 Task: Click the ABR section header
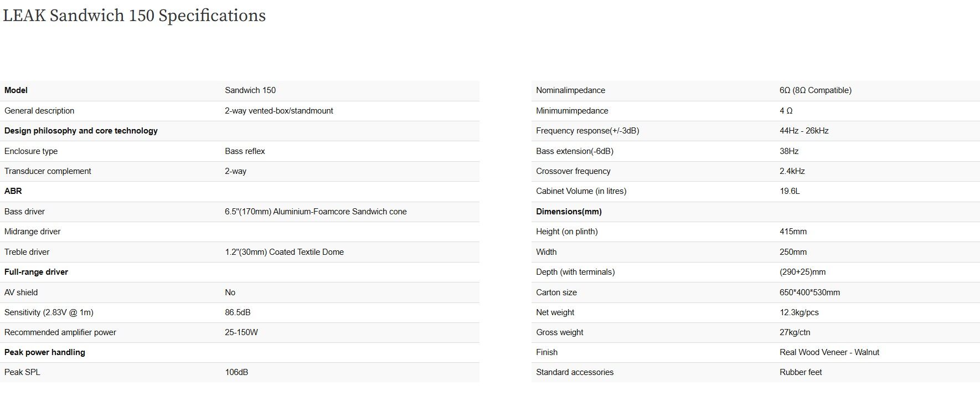[x=13, y=191]
